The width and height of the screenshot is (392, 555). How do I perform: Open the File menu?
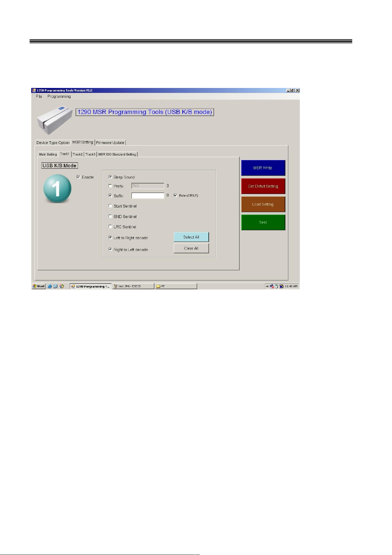[39, 97]
